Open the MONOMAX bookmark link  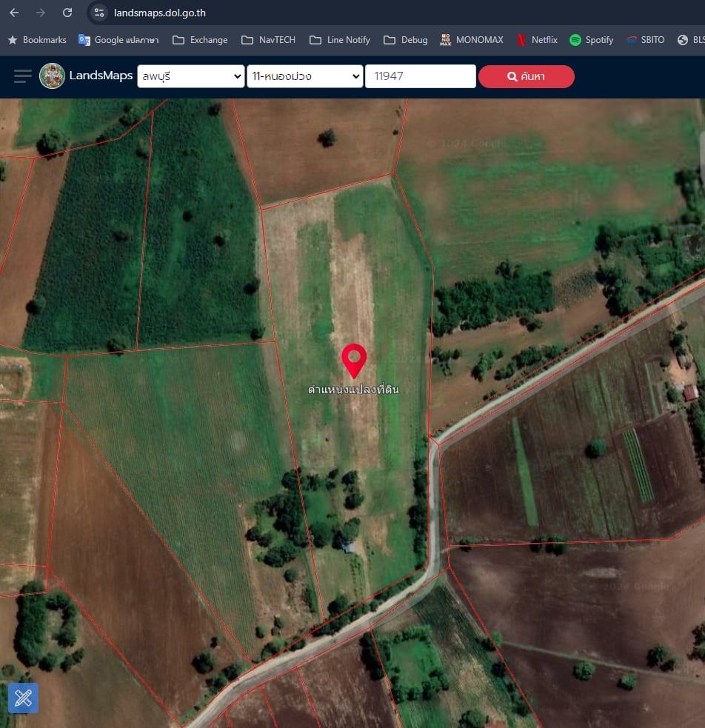click(x=472, y=40)
